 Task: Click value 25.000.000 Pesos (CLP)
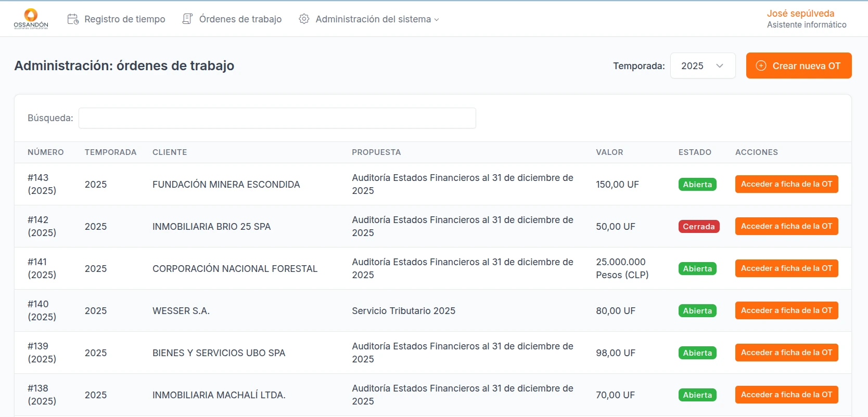[622, 268]
